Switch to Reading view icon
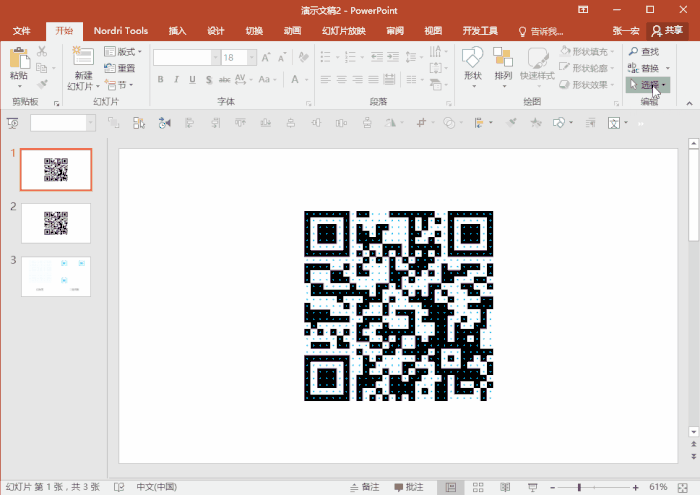700x495 pixels. coord(505,487)
